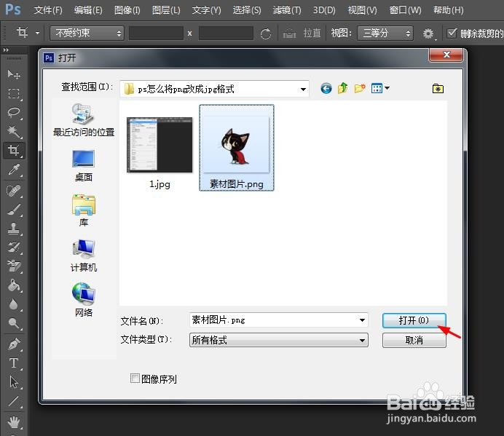Open the 编辑(E) menu

pos(88,10)
